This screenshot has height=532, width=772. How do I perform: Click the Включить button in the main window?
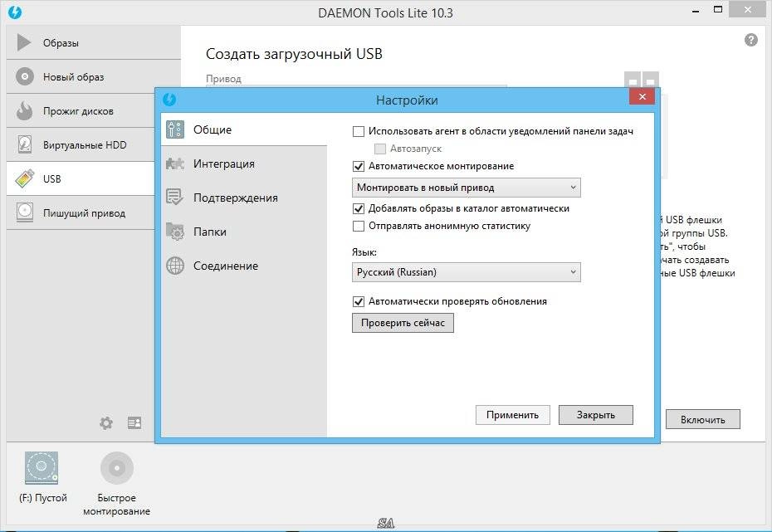click(702, 419)
